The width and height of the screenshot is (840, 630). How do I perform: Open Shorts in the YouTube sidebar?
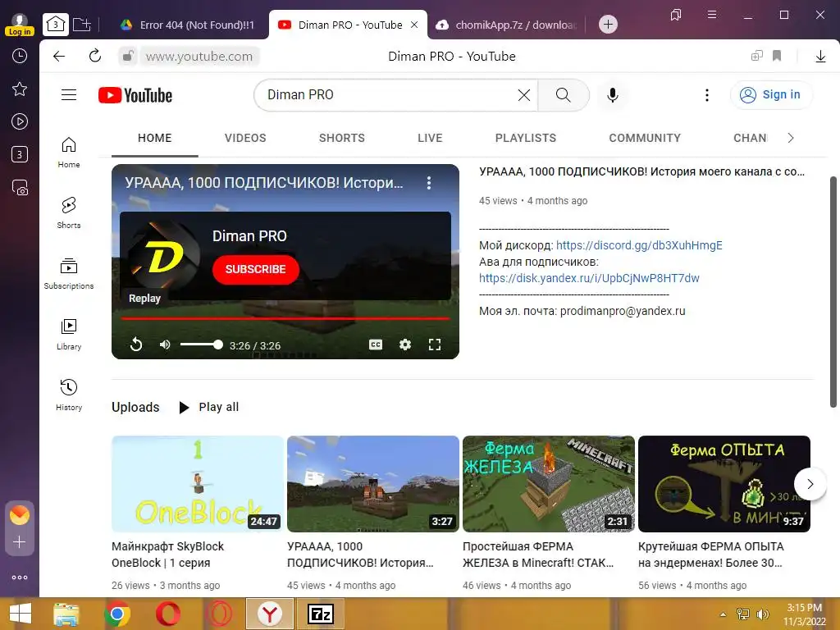[x=69, y=212]
